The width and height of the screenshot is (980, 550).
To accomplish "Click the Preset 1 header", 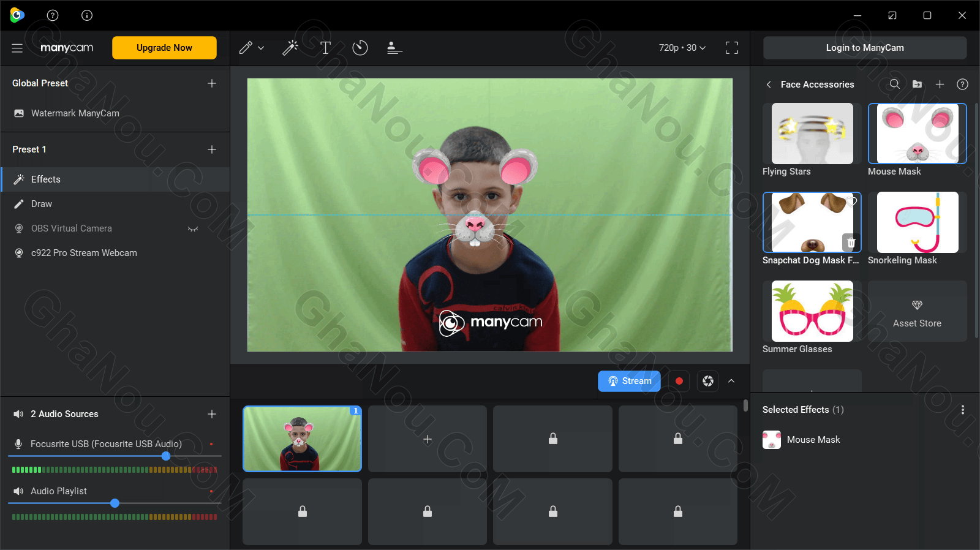I will (29, 149).
